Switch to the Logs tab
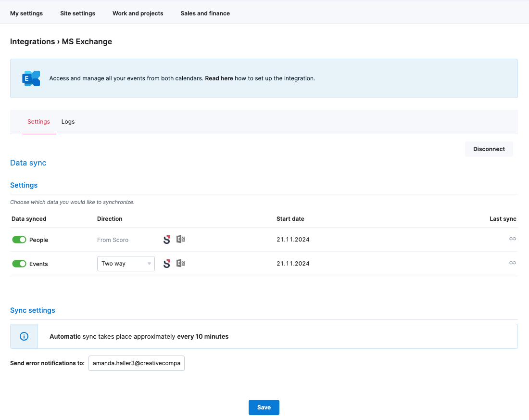Image resolution: width=529 pixels, height=420 pixels. coord(68,122)
